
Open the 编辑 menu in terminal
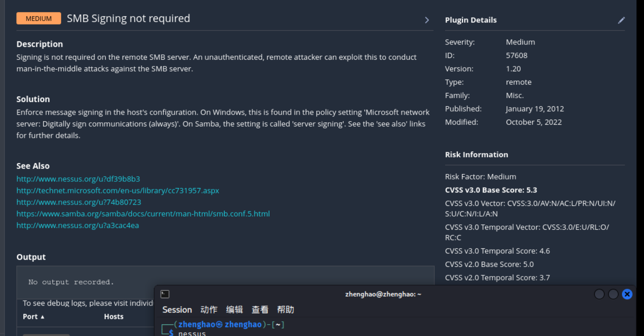coord(234,310)
